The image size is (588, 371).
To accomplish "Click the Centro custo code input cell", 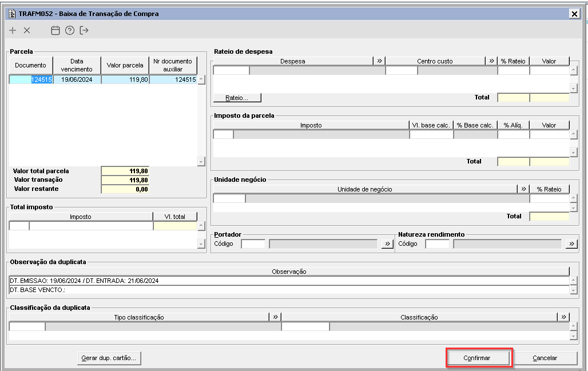I will [x=402, y=70].
